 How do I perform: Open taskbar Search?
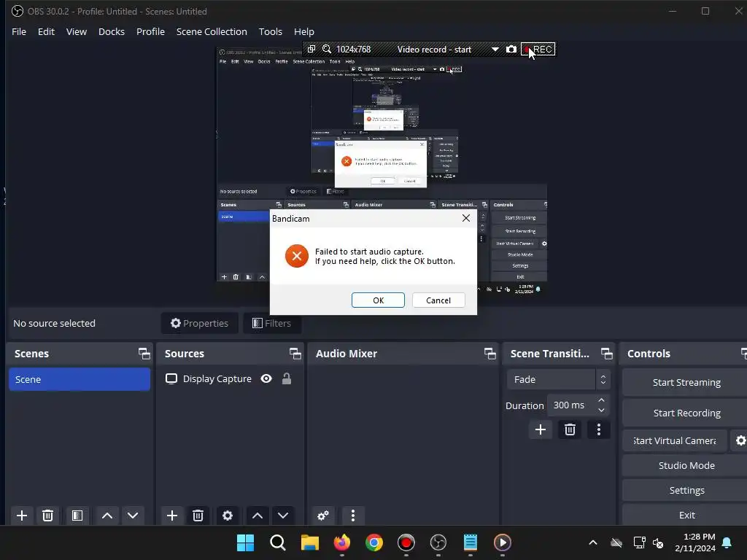pos(278,542)
